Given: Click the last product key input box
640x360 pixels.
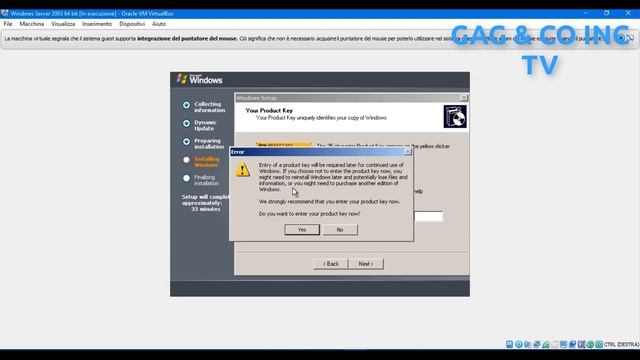Looking at the screenshot, I should 428,216.
